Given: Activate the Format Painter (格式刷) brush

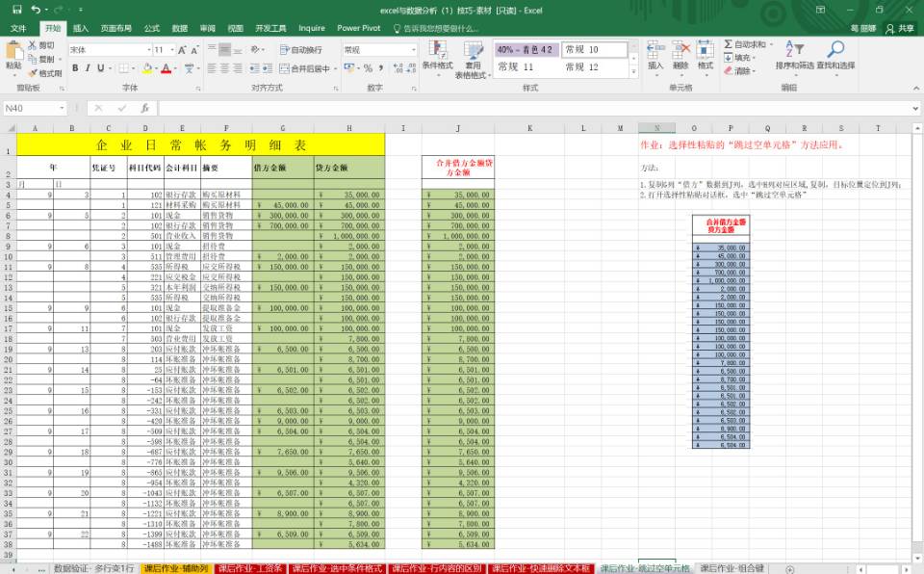Looking at the screenshot, I should 33,73.
